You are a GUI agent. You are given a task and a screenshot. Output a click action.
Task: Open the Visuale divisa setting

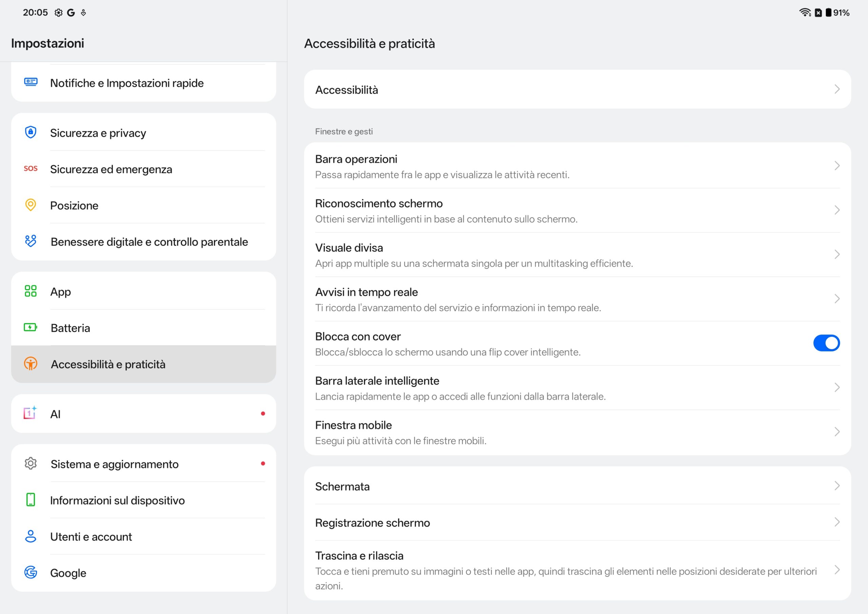pos(474,255)
